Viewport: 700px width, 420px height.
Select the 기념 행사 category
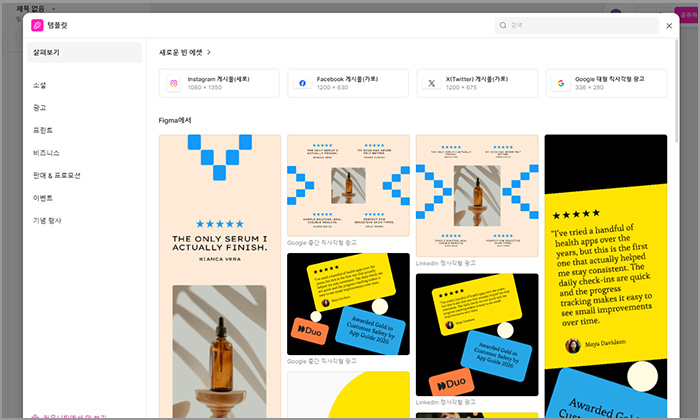pos(47,220)
